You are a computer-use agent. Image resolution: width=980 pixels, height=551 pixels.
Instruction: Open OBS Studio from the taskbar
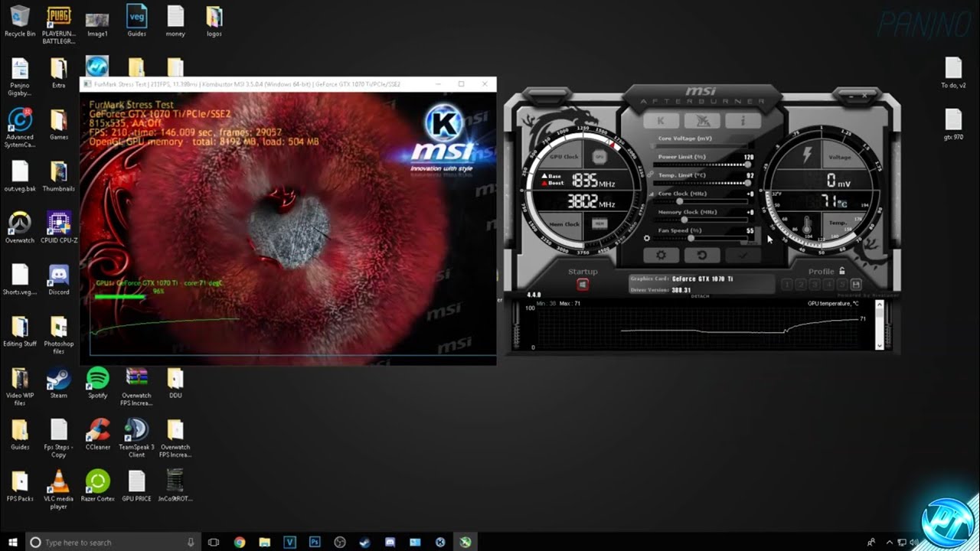(340, 542)
